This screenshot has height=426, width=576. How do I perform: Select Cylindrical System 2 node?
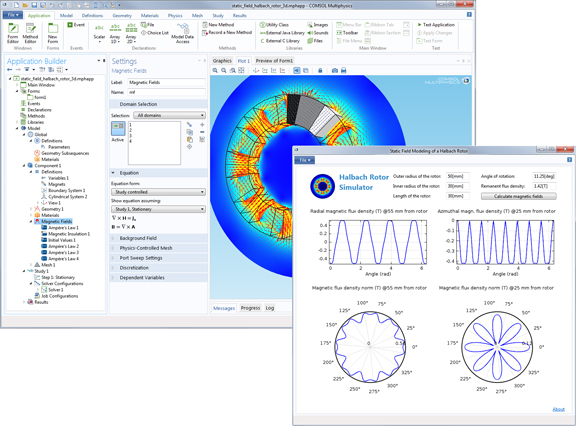(x=64, y=197)
